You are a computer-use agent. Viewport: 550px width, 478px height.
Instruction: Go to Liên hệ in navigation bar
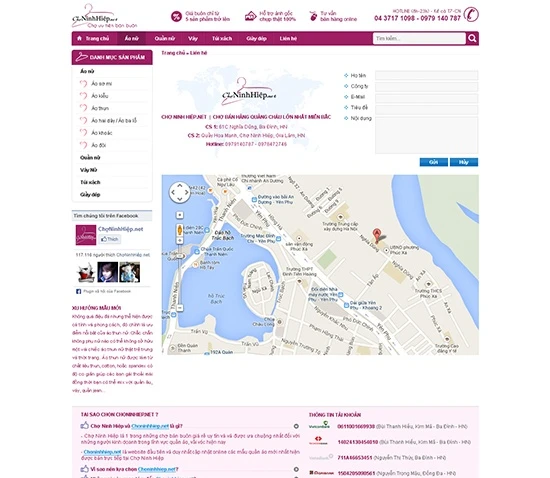(x=288, y=38)
